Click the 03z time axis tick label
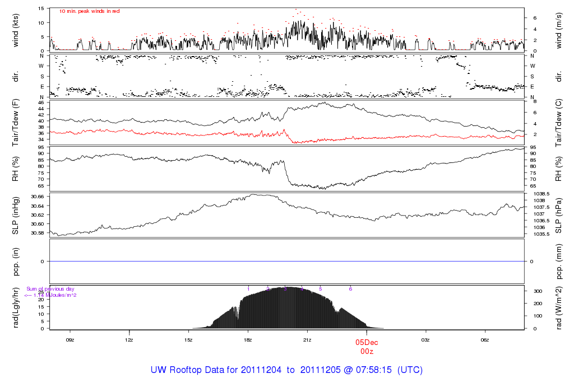Screen dimensions: 574x392 coord(425,339)
